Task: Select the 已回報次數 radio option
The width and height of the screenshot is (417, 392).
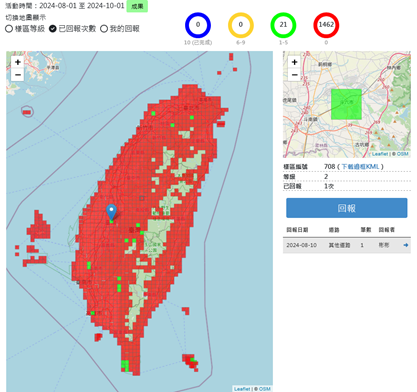Action: (x=53, y=29)
